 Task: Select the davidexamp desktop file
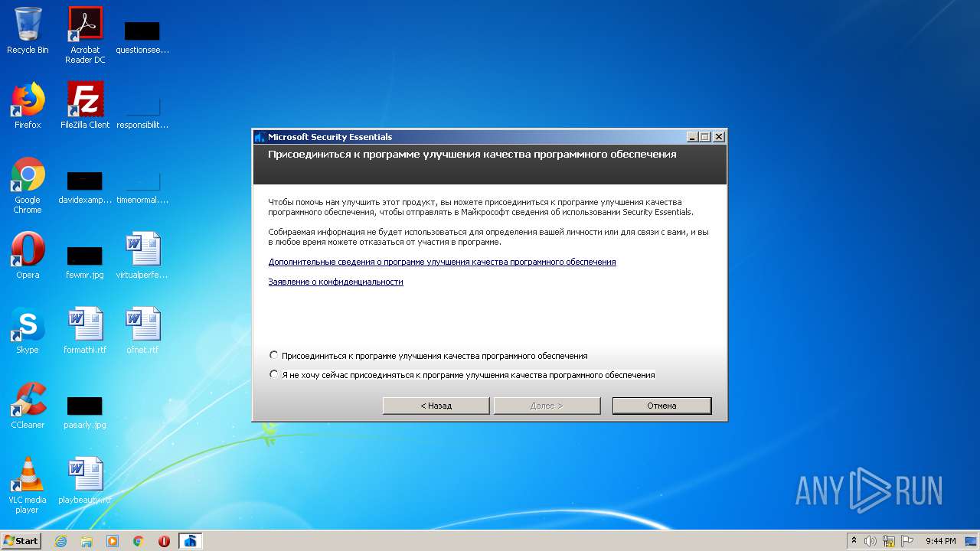click(85, 187)
